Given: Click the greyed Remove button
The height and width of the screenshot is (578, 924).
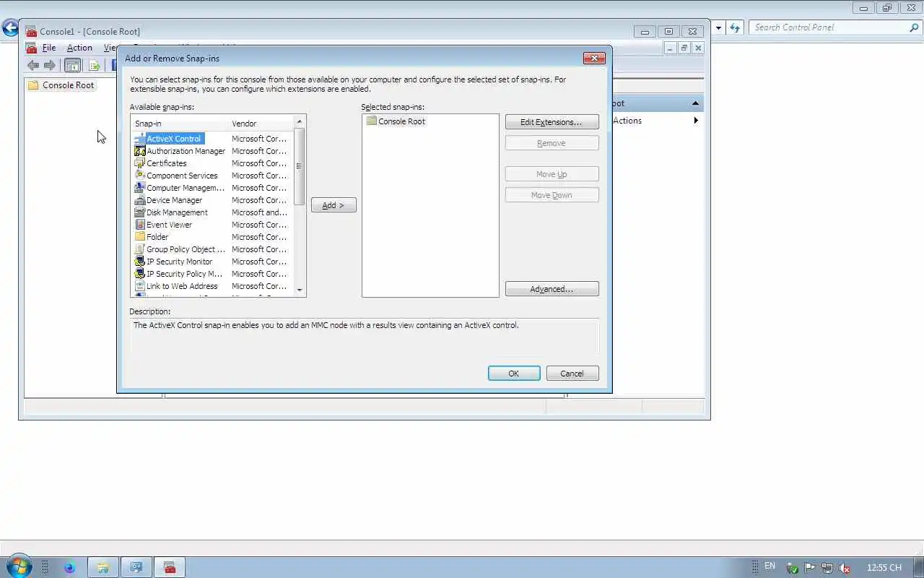Looking at the screenshot, I should tap(552, 143).
